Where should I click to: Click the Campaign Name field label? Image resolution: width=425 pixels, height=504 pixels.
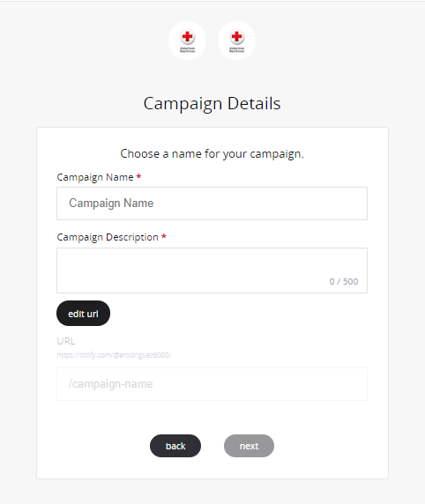pyautogui.click(x=95, y=177)
